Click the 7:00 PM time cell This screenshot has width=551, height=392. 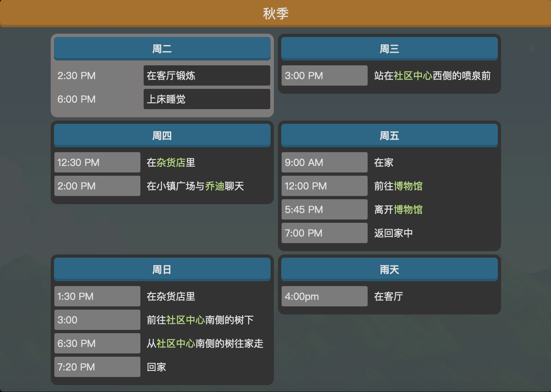coord(325,233)
